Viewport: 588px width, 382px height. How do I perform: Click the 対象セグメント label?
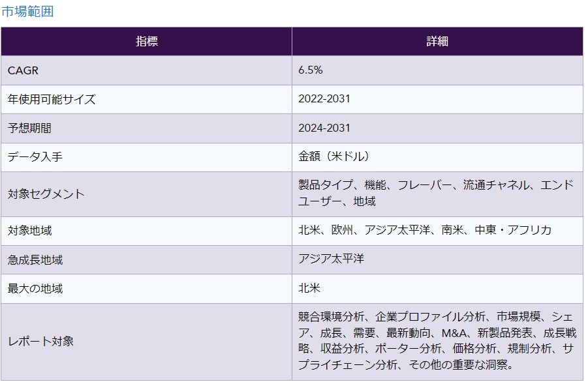(46, 194)
